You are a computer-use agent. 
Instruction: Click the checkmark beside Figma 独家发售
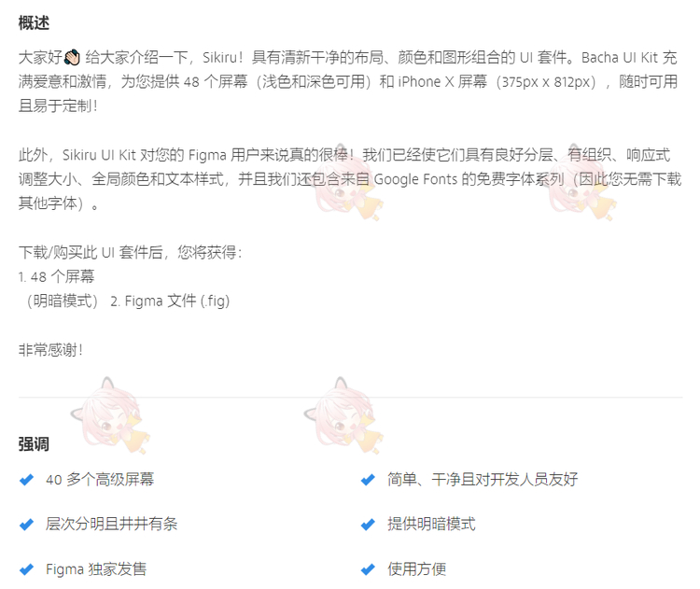click(26, 569)
